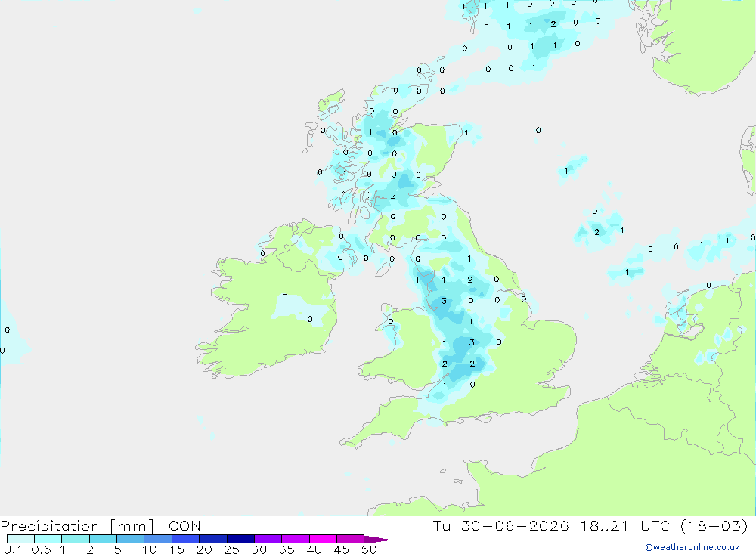Click the legend label '50'
Viewport: 756px width, 554px height.
pos(369,549)
